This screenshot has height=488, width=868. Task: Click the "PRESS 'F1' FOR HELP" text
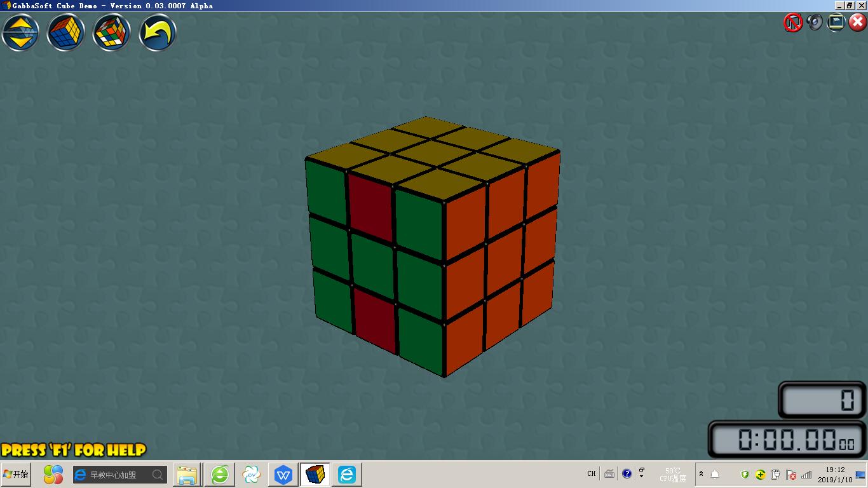[74, 451]
